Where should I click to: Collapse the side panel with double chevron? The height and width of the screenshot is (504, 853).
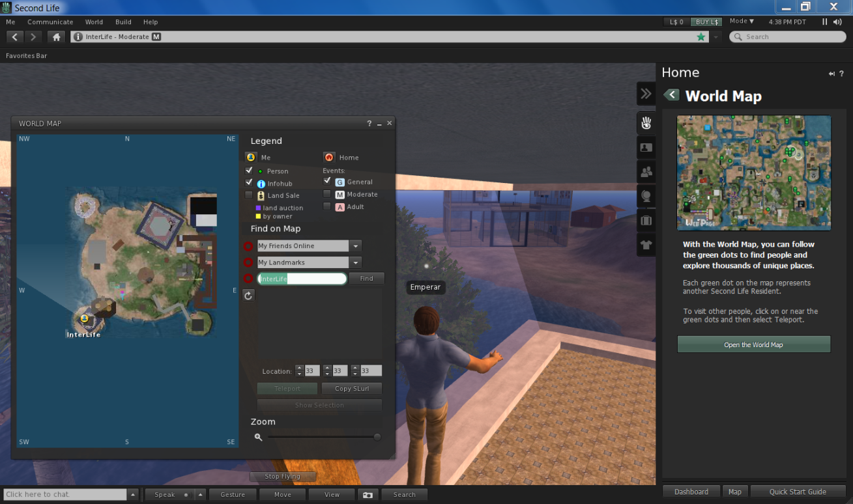pos(646,94)
